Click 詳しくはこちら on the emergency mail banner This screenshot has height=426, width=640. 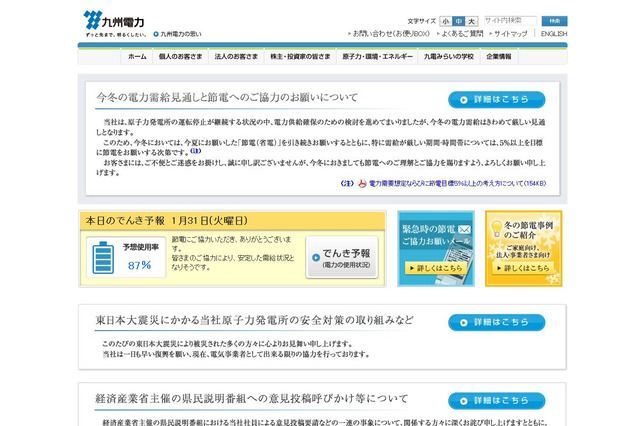click(436, 268)
